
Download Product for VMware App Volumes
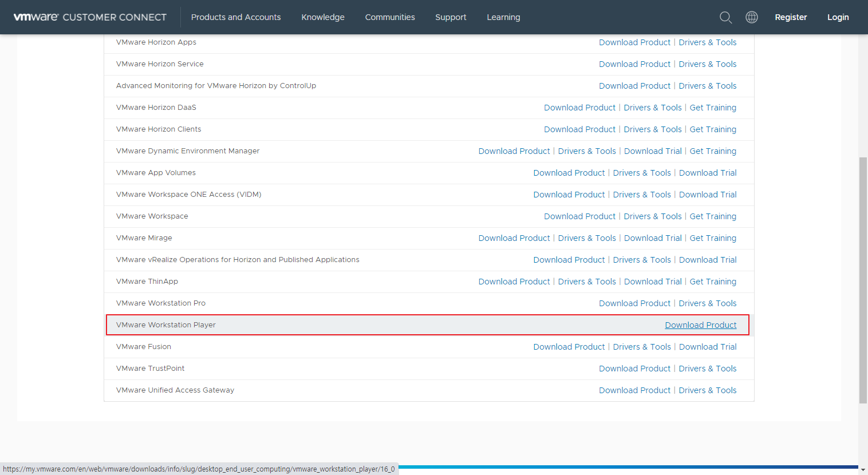[x=569, y=173]
